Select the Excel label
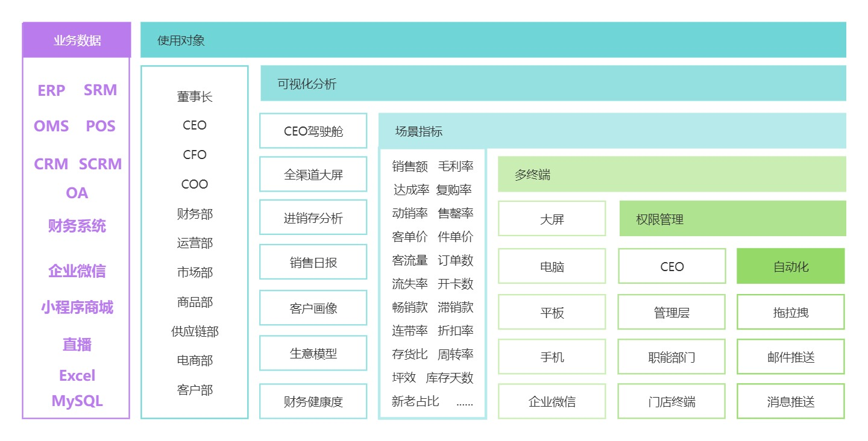Viewport: 868px width, 441px height. [x=77, y=376]
